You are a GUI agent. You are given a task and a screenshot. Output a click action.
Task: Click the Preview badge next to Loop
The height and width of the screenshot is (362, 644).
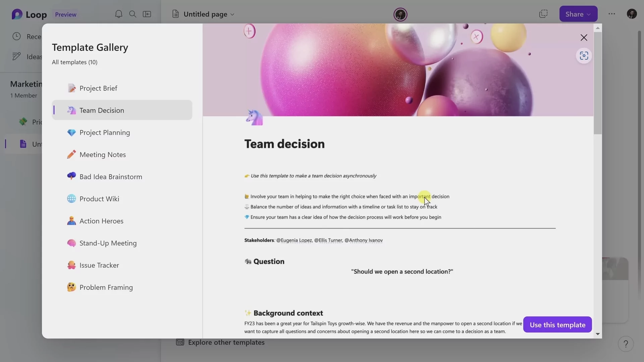coord(66,14)
